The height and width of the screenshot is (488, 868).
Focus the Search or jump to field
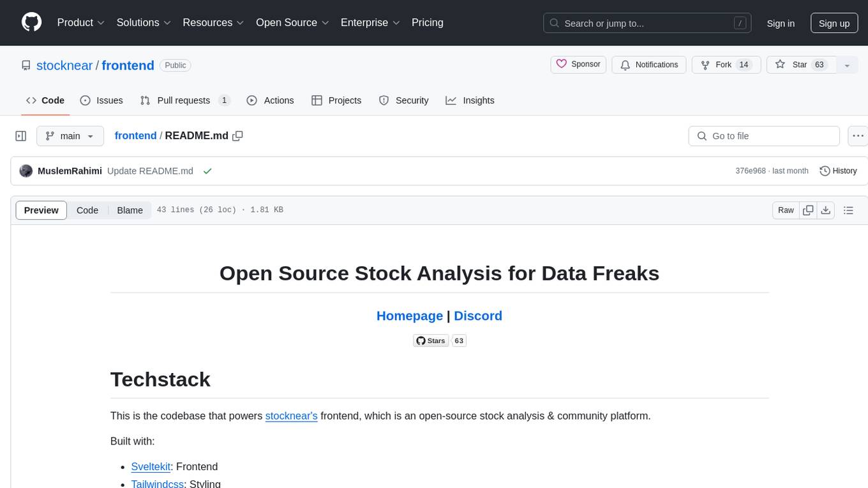[647, 23]
